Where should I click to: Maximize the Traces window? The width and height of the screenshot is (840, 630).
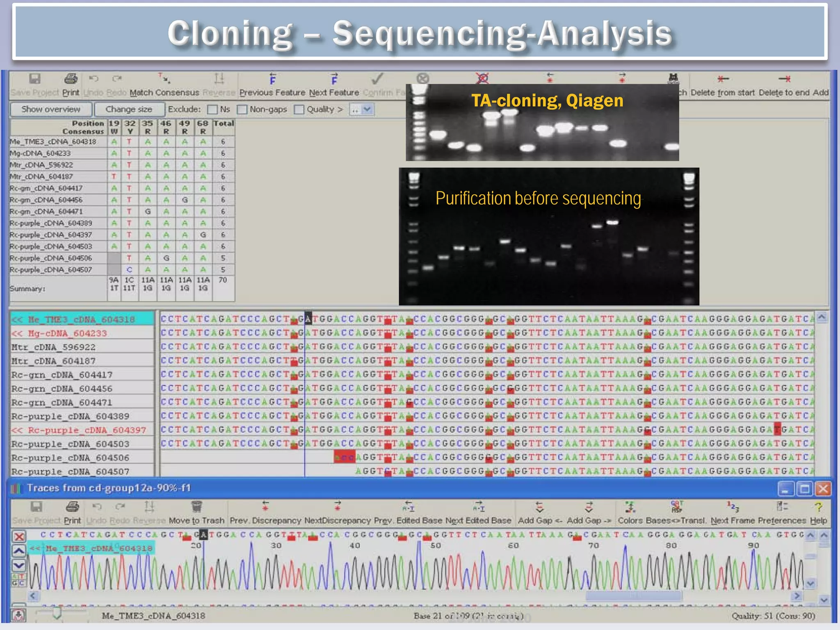[x=804, y=488]
